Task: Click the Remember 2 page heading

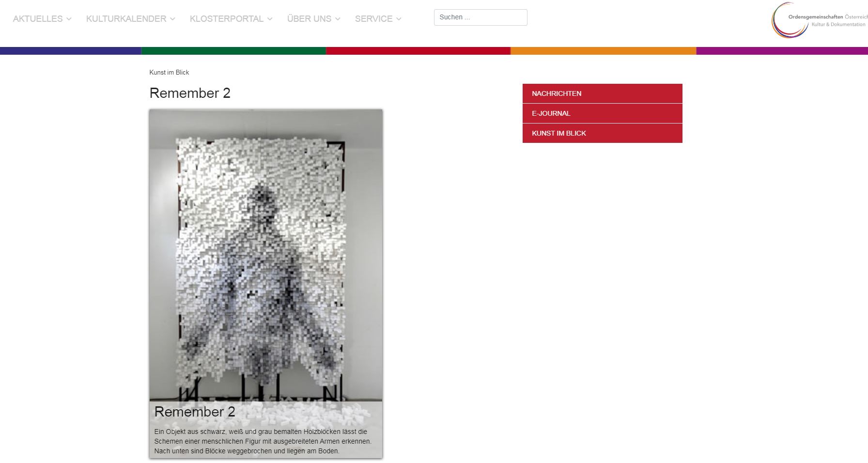Action: click(190, 93)
